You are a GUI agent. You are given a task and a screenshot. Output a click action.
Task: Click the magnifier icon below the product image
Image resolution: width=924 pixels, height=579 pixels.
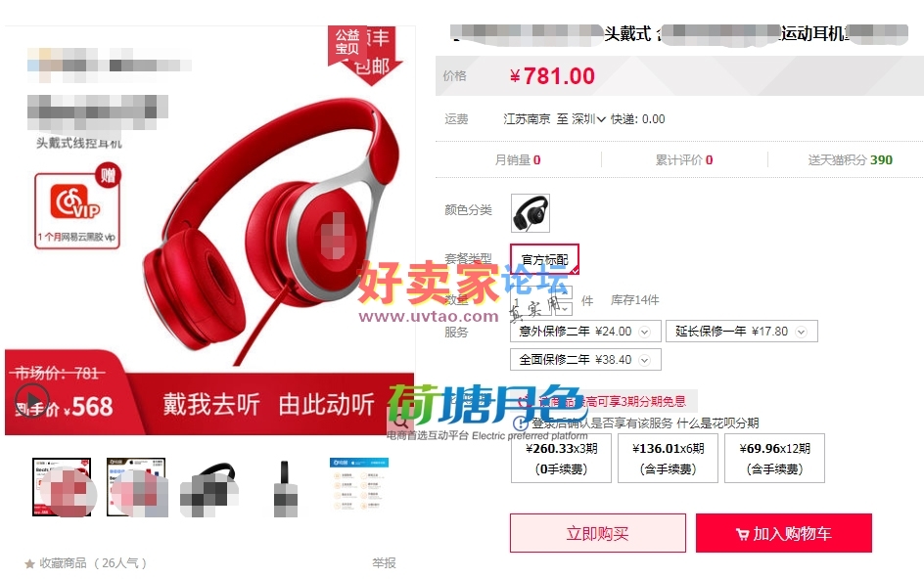point(400,422)
